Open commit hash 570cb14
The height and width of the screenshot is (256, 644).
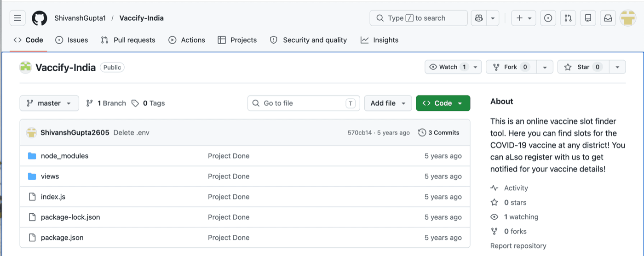(360, 132)
